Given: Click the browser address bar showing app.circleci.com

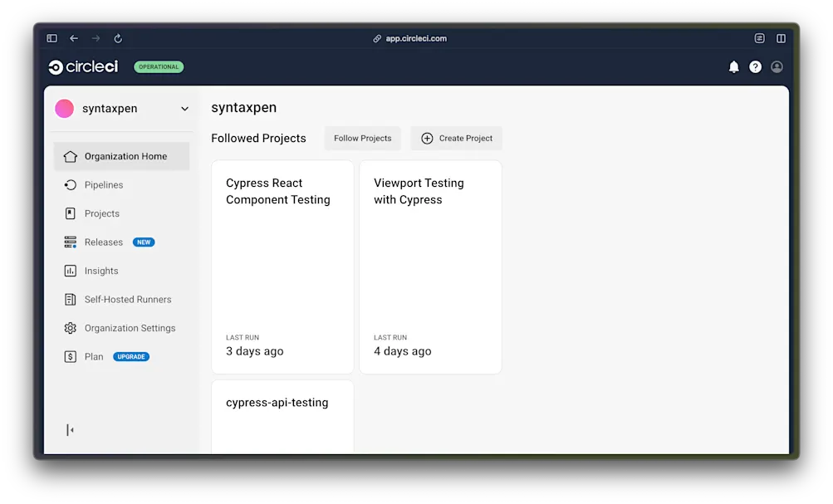Looking at the screenshot, I should tap(409, 37).
